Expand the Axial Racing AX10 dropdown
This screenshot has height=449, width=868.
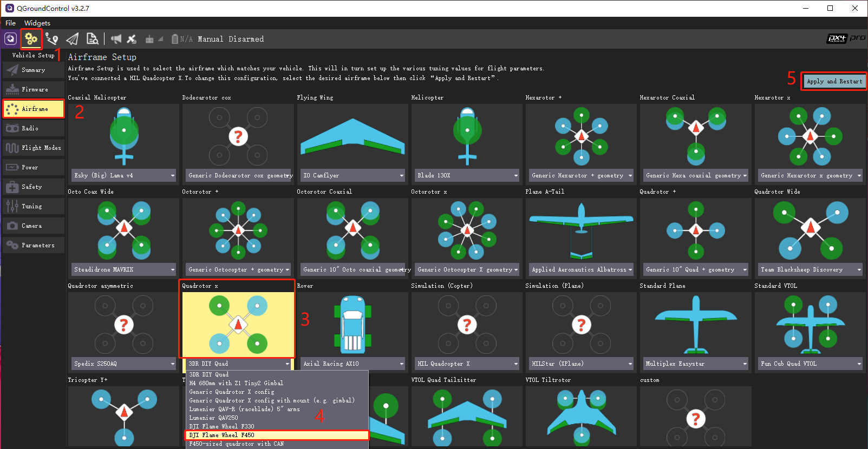click(353, 364)
